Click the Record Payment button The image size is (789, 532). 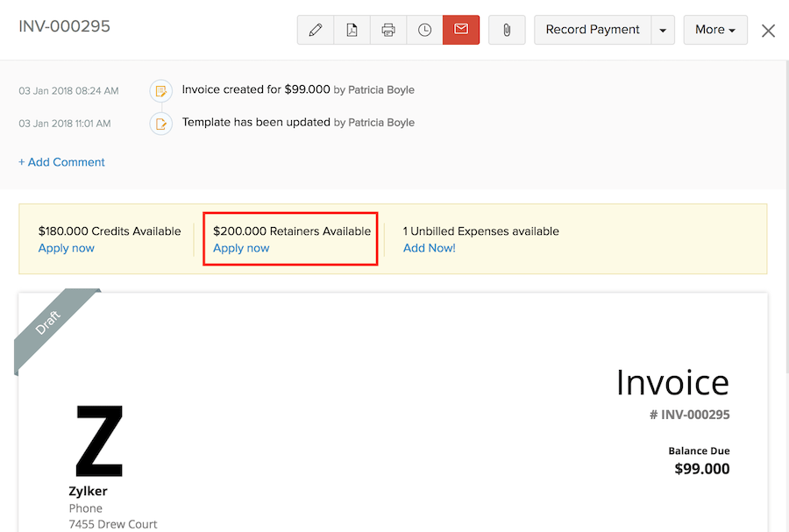[x=593, y=30]
